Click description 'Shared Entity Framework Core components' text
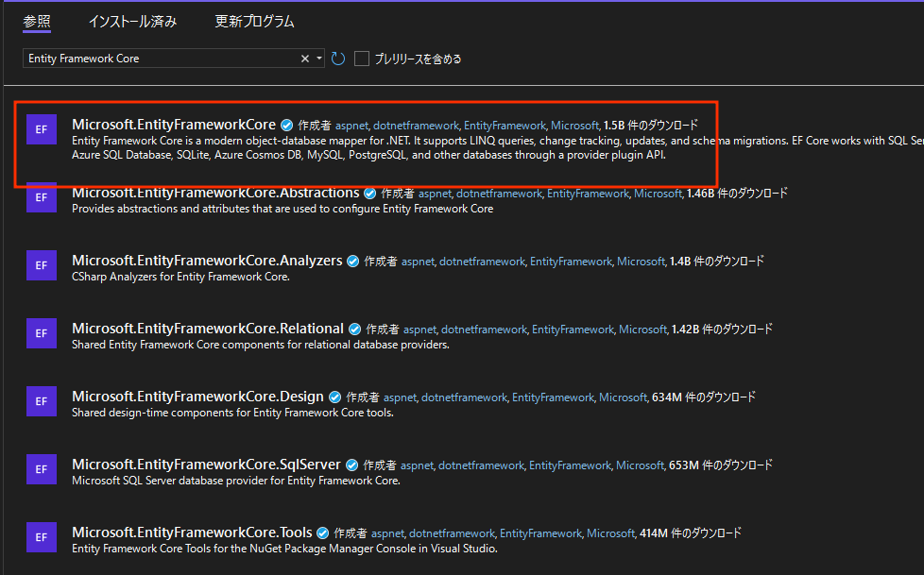924x575 pixels. pyautogui.click(x=261, y=345)
